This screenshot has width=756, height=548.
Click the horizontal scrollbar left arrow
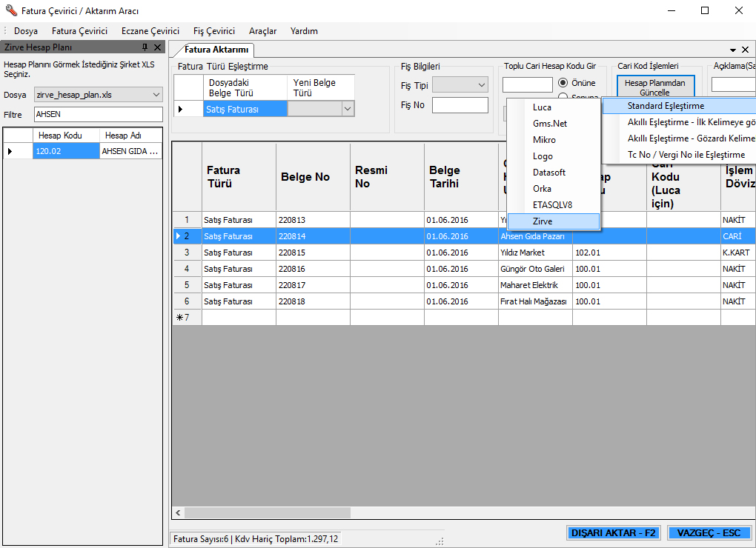click(178, 513)
